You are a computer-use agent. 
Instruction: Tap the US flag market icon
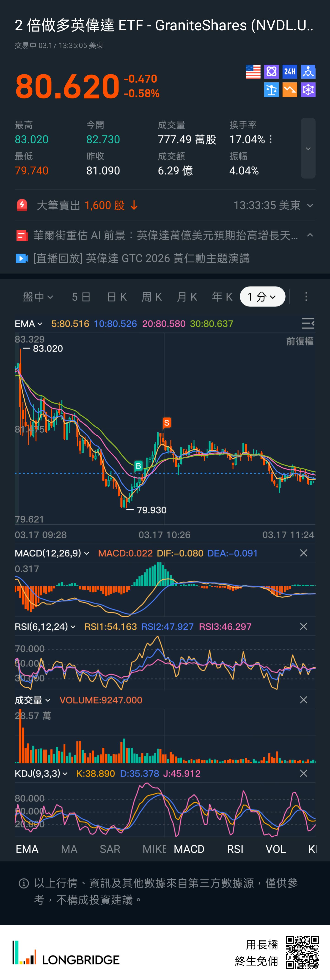(x=253, y=72)
